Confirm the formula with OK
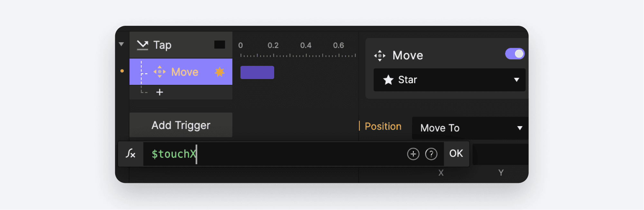 456,154
